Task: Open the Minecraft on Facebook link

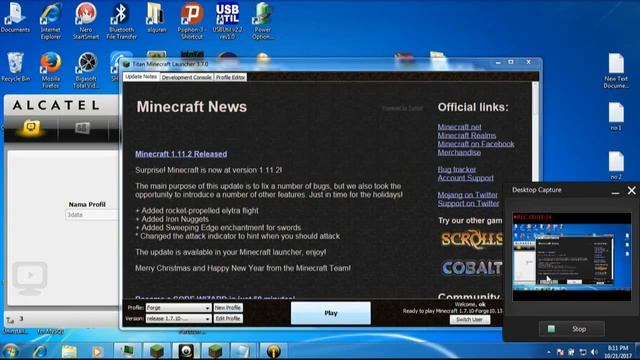Action: [476, 144]
